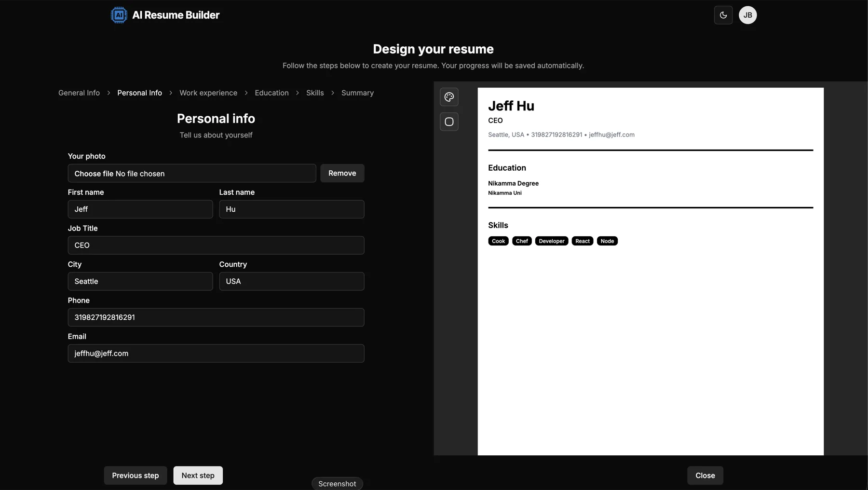Select the Node skill badge
The height and width of the screenshot is (490, 868).
[607, 241]
